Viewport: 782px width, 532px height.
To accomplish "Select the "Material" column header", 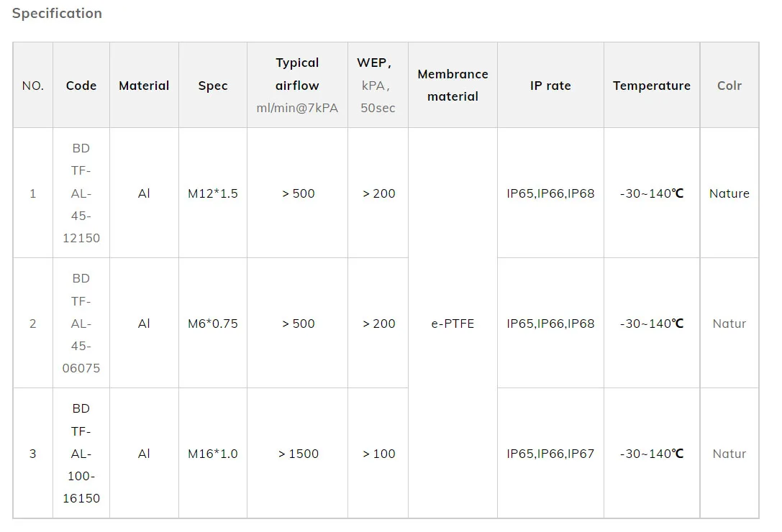I will click(x=144, y=86).
